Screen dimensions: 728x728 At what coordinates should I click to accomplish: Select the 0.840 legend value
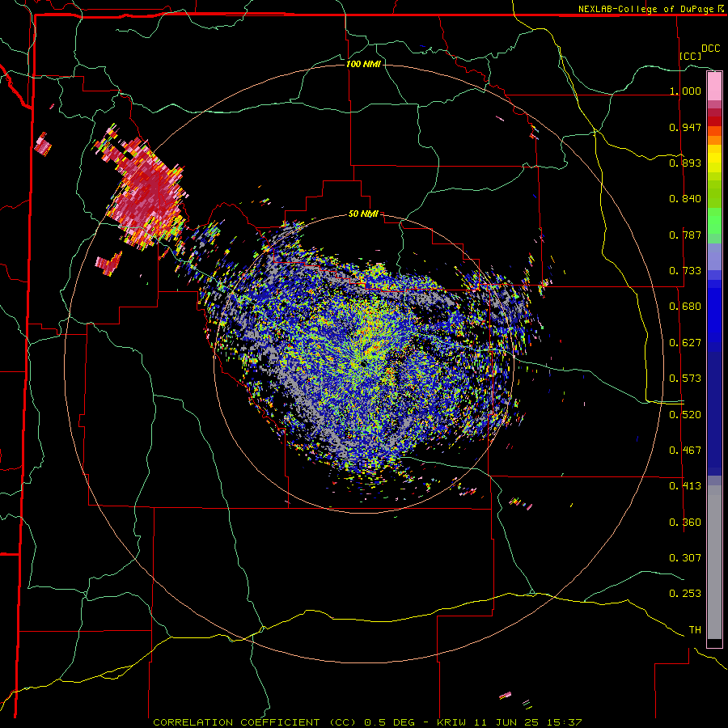tap(685, 199)
